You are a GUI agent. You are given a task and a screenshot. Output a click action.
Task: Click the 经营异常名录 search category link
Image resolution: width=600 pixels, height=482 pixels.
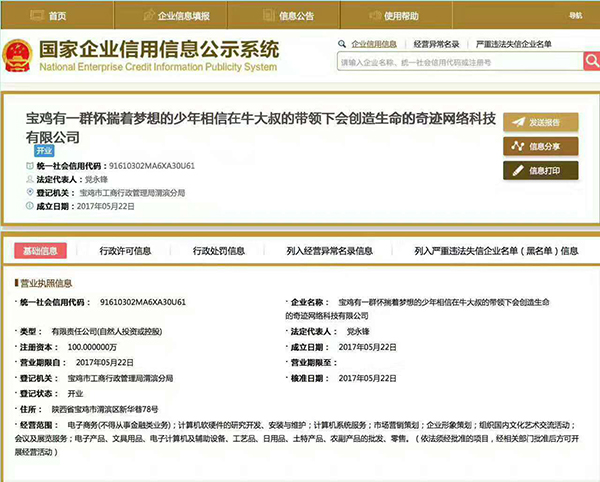[x=436, y=44]
